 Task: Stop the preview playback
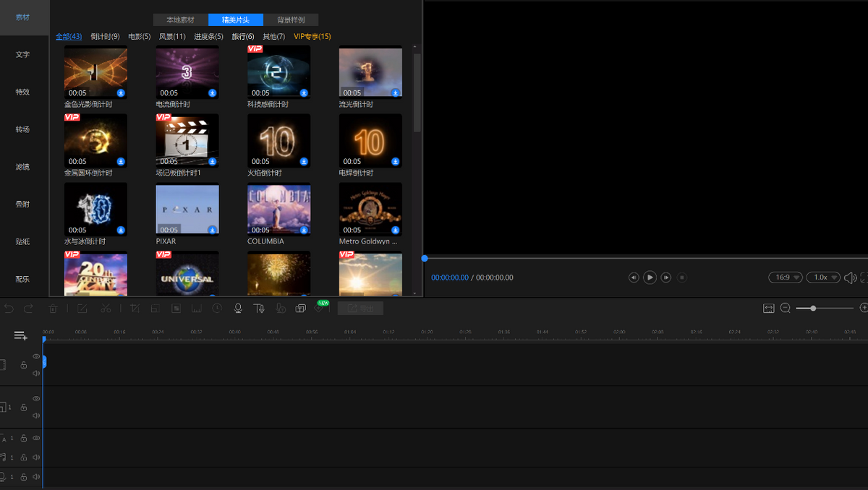click(x=682, y=278)
